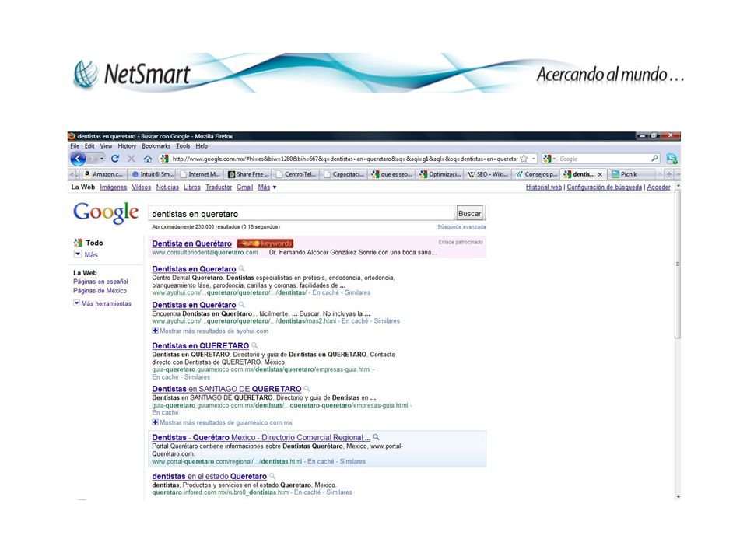Open the Bookmarks menu
Image resolution: width=747 pixels, height=560 pixels.
pos(156,146)
